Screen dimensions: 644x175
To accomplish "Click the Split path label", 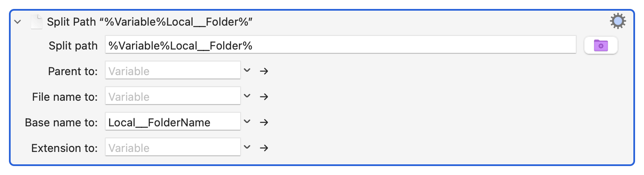I will [73, 46].
